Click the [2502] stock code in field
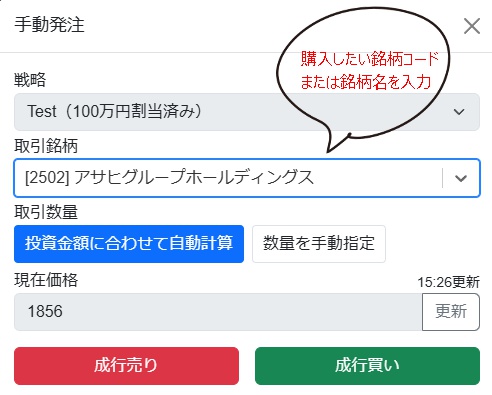 [x=47, y=177]
